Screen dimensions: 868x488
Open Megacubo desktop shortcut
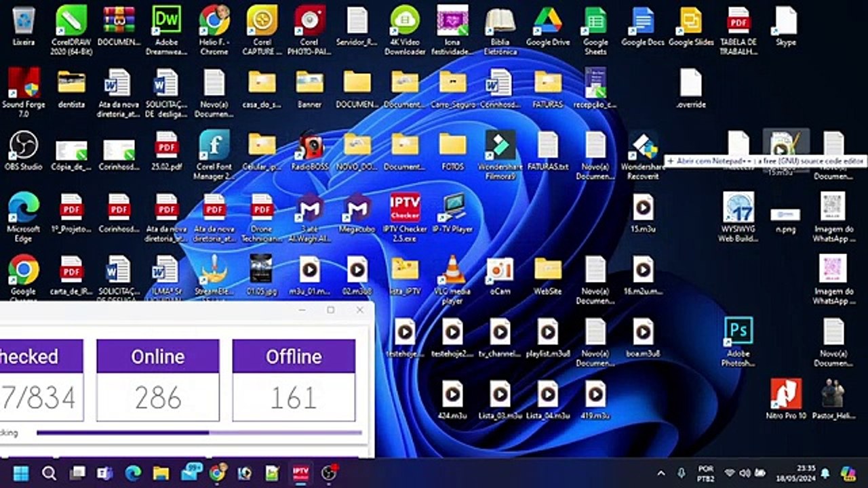coord(357,213)
